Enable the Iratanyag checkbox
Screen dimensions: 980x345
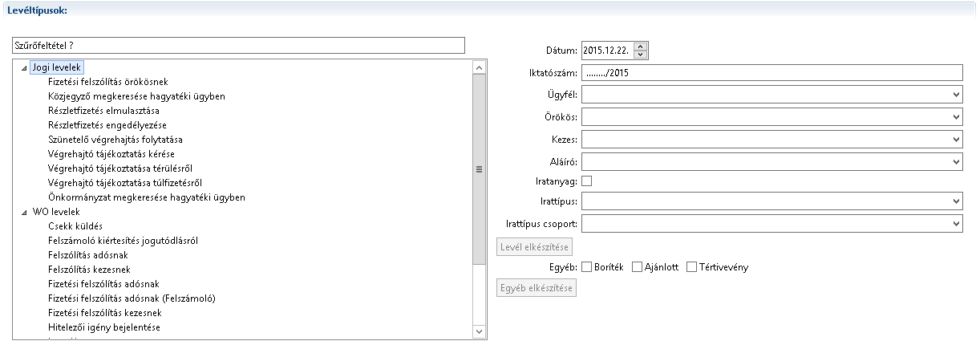tap(586, 182)
